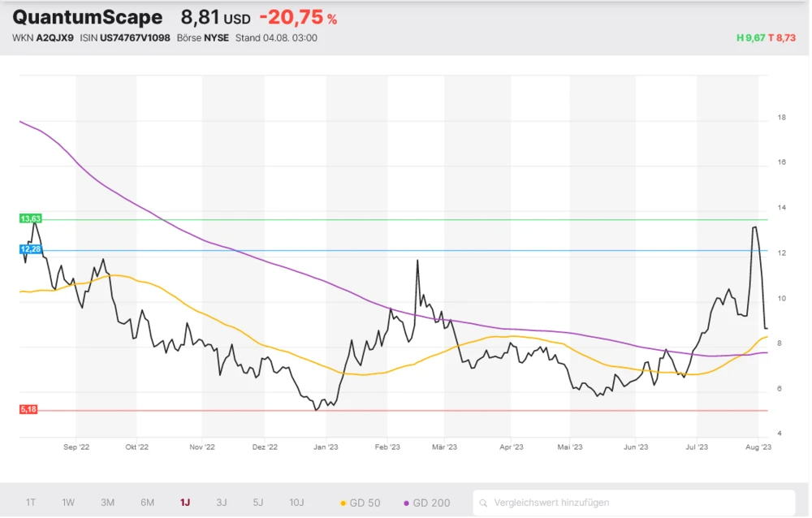Switch to the 3J time range

[x=222, y=503]
